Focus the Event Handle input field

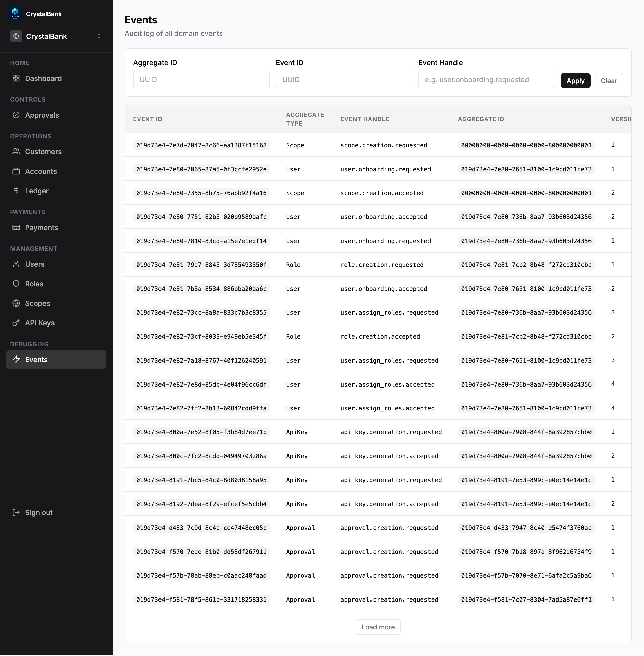click(x=486, y=80)
